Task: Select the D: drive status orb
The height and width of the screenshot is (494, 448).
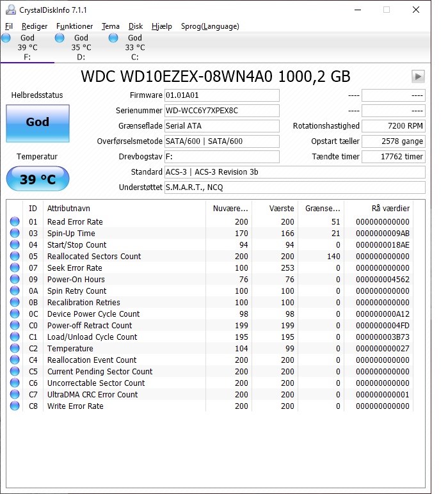Action: (60, 38)
